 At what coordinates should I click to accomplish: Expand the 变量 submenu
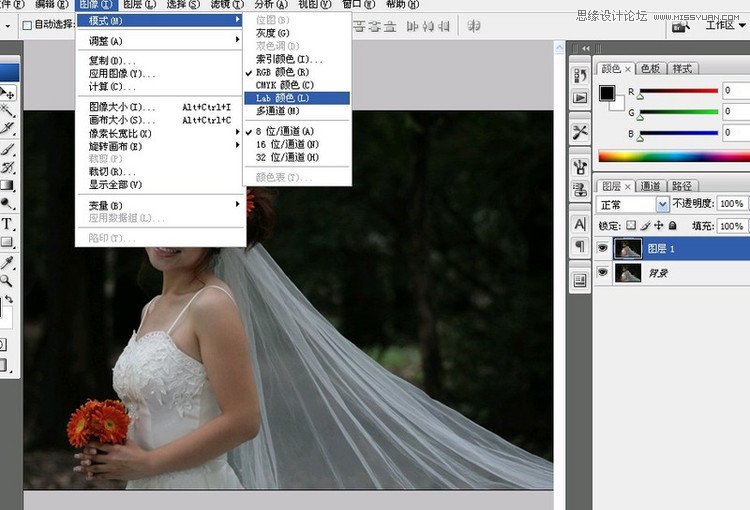(161, 205)
